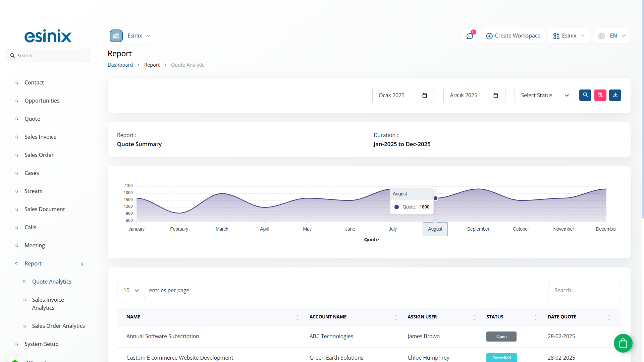Sort table by NAME column arrows
This screenshot has width=644, height=362.
298,317
